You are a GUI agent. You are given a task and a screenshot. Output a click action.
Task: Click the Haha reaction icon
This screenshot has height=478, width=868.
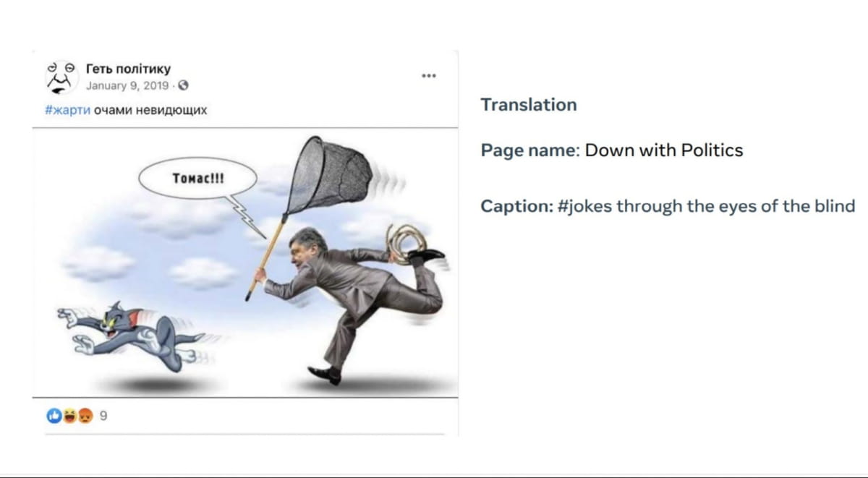(69, 416)
